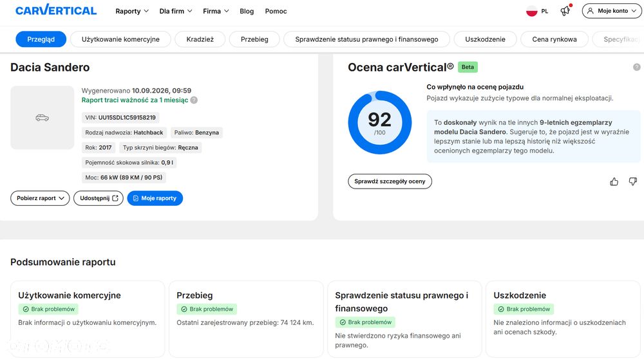This screenshot has height=359, width=644.
Task: Click 'Wygenerowano 10.09.2026, 09:59' text
Action: 137,91
